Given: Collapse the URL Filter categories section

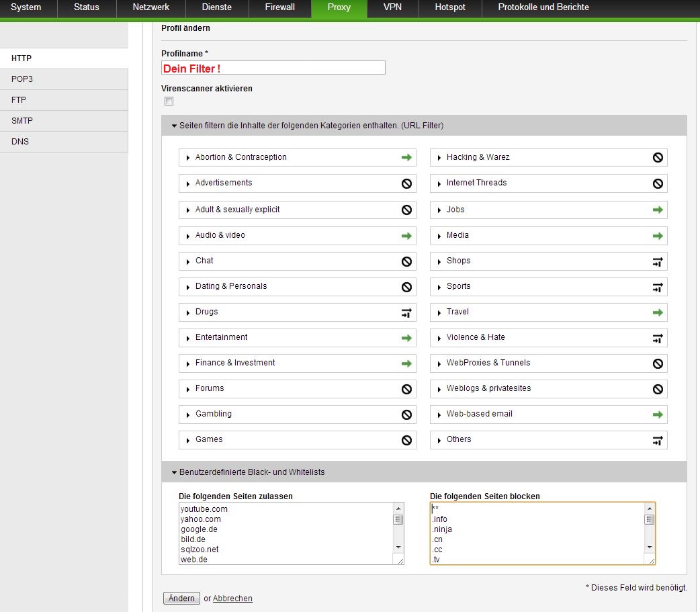Looking at the screenshot, I should click(175, 126).
